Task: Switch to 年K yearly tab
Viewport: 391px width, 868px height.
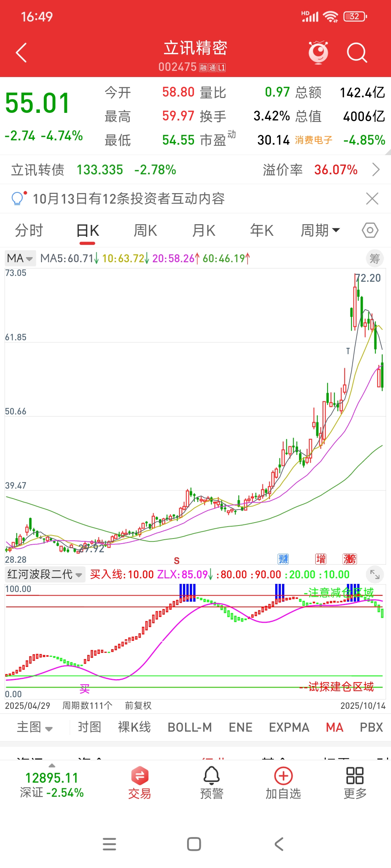Action: (262, 230)
